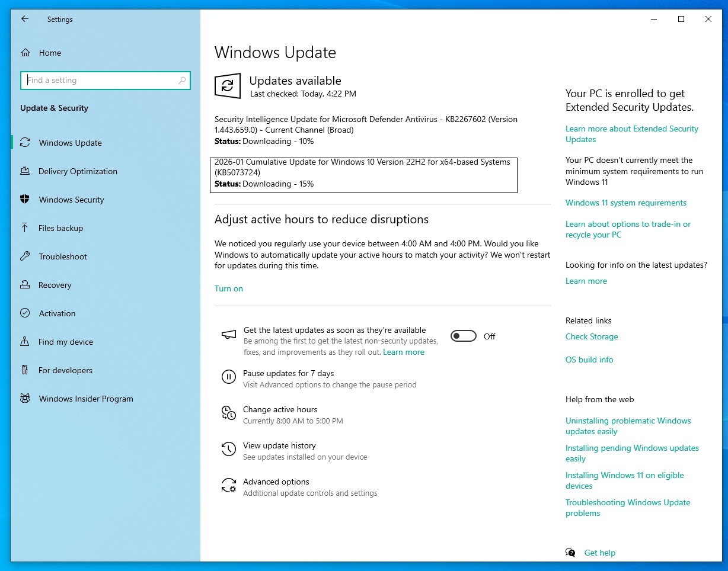728x571 pixels.
Task: Click the Find a setting search box
Action: [106, 80]
